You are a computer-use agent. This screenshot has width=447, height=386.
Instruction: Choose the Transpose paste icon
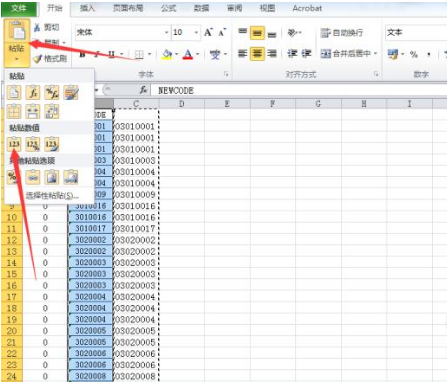(x=52, y=112)
